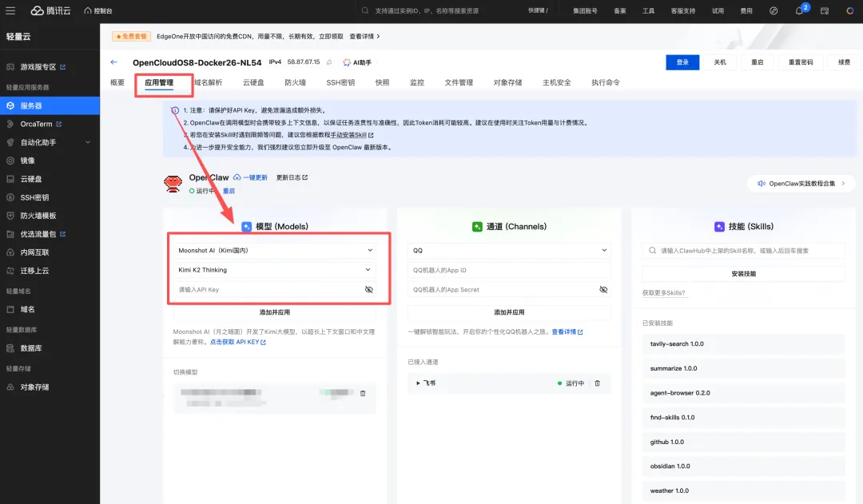Open 查看详情 in the EdgeOne banner
The image size is (863, 504).
pyautogui.click(x=364, y=36)
